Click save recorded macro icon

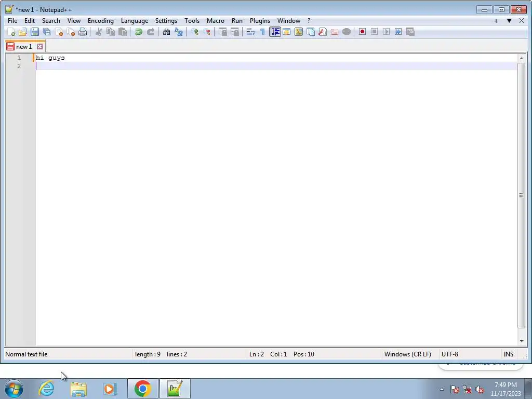410,32
